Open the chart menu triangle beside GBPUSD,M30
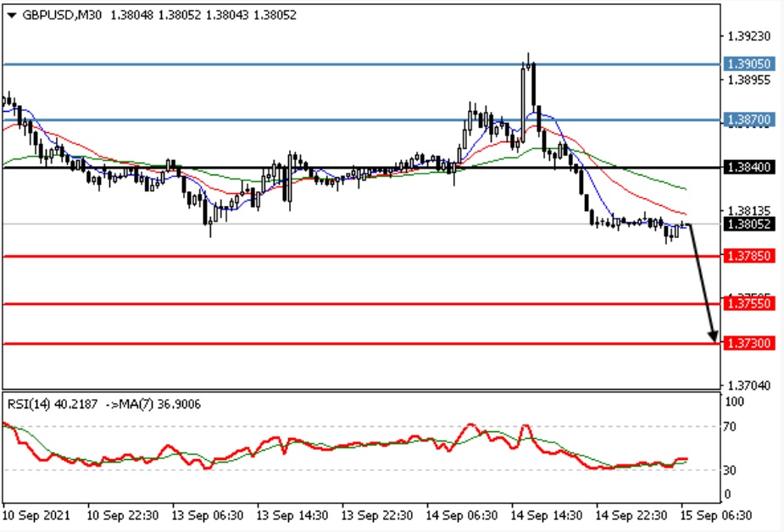784x532 pixels. pyautogui.click(x=12, y=15)
